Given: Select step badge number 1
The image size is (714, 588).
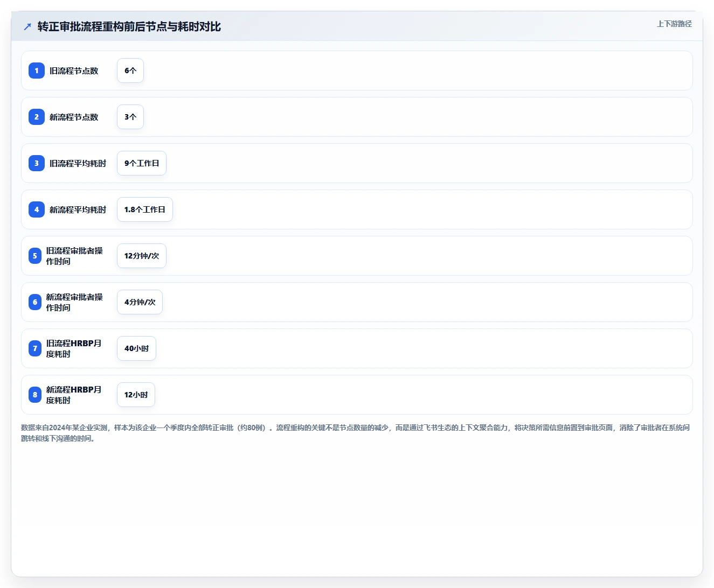Looking at the screenshot, I should [37, 71].
